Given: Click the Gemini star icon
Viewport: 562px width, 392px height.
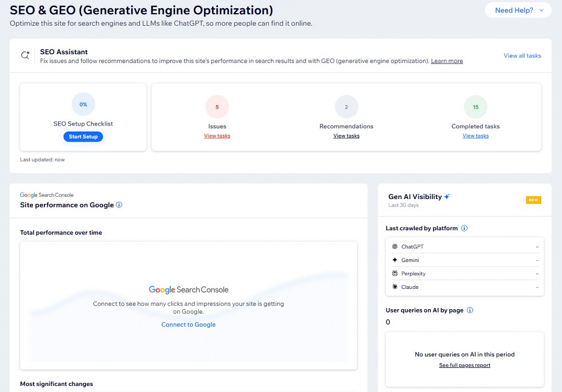Looking at the screenshot, I should click(x=395, y=260).
